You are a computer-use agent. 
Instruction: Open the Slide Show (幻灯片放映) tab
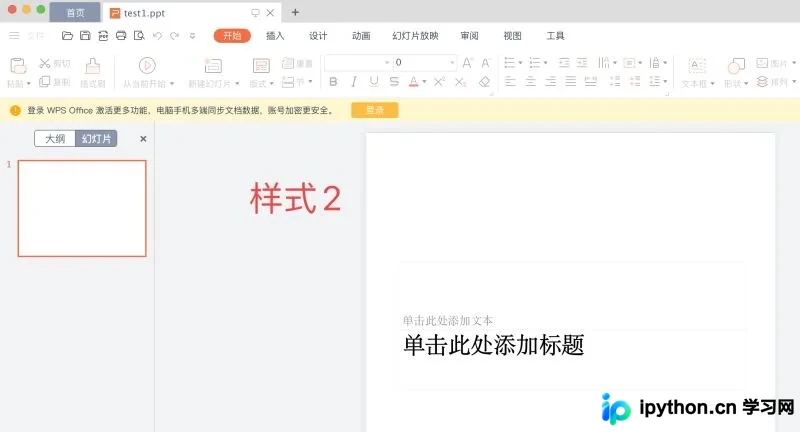[x=415, y=36]
